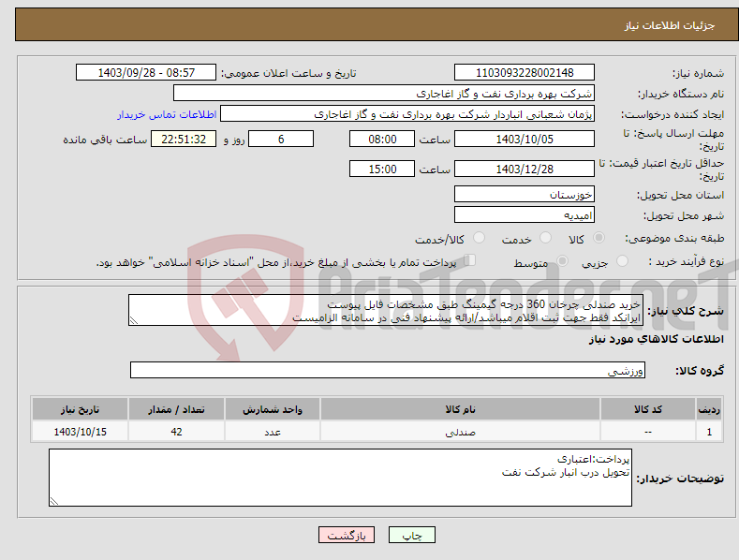Viewport: 739px width, 560px height.
Task: Click the شرح کلی نیاز description textarea
Action: pyautogui.click(x=386, y=310)
